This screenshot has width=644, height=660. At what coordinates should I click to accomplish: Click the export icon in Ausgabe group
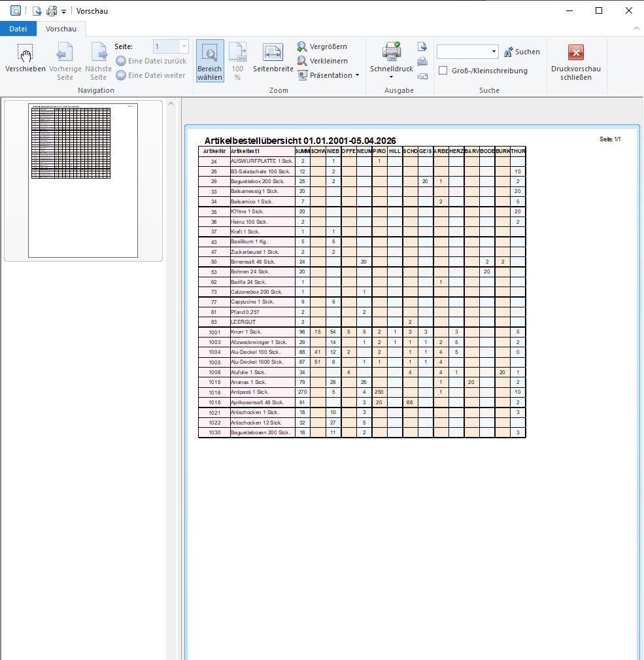pyautogui.click(x=422, y=46)
